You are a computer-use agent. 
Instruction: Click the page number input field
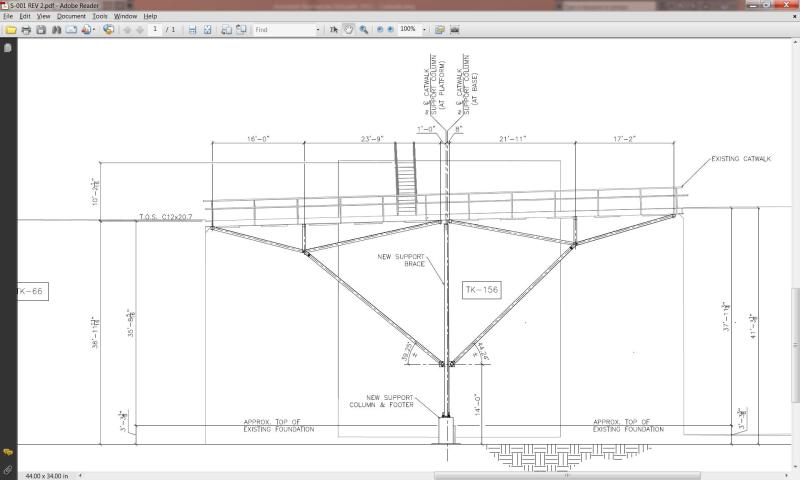pyautogui.click(x=155, y=30)
